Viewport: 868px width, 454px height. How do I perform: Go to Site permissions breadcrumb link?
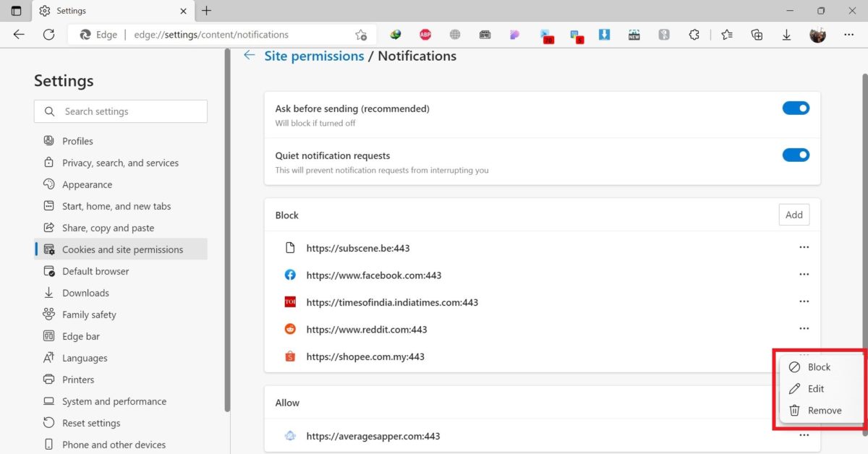314,56
